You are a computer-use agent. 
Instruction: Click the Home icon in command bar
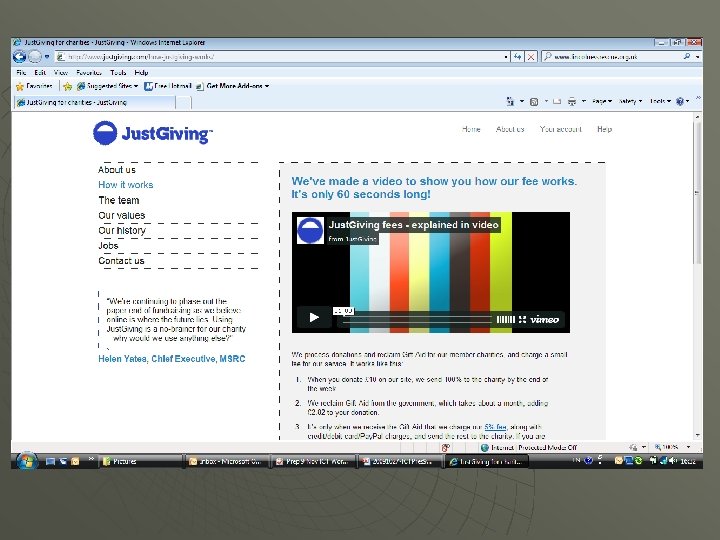click(510, 101)
